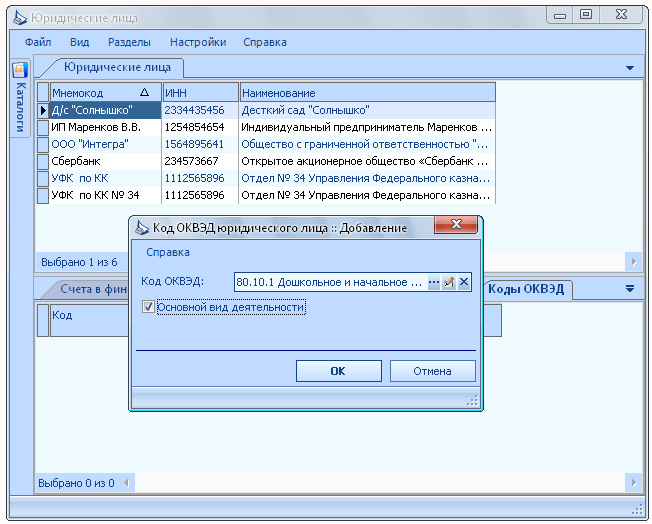Switch to Коды ОКВЭД tab

coord(526,289)
